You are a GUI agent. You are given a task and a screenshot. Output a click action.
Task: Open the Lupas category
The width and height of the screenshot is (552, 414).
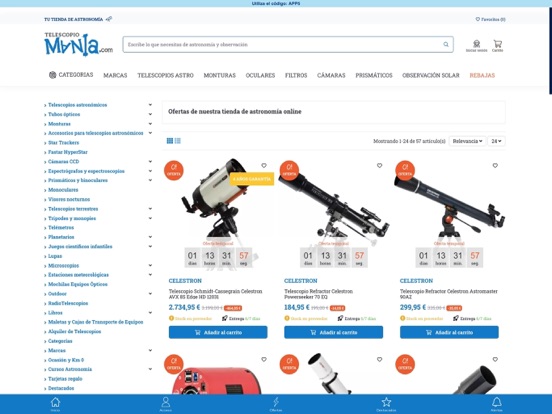55,256
